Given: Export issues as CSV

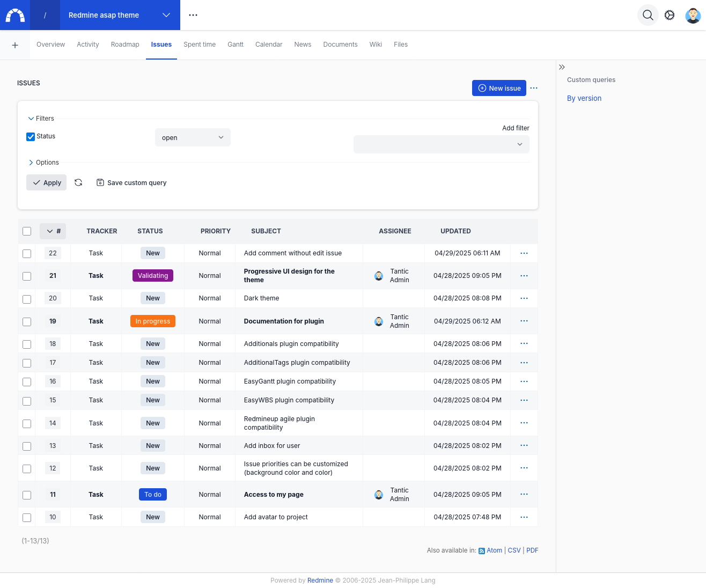Looking at the screenshot, I should [x=514, y=550].
